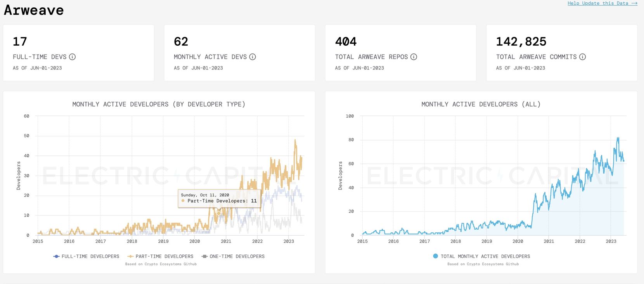Click Monthly Active Developers (All) chart title
Image resolution: width=644 pixels, height=284 pixels.
[481, 104]
